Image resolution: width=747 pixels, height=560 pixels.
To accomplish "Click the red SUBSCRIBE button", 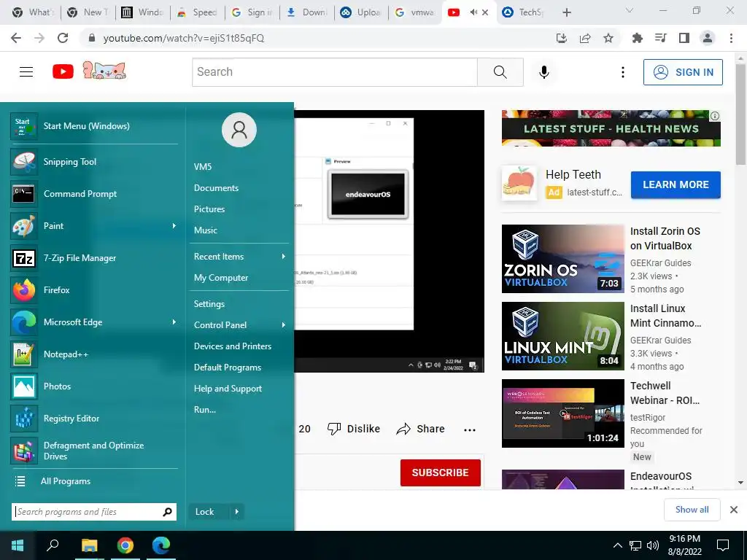I will 440,472.
